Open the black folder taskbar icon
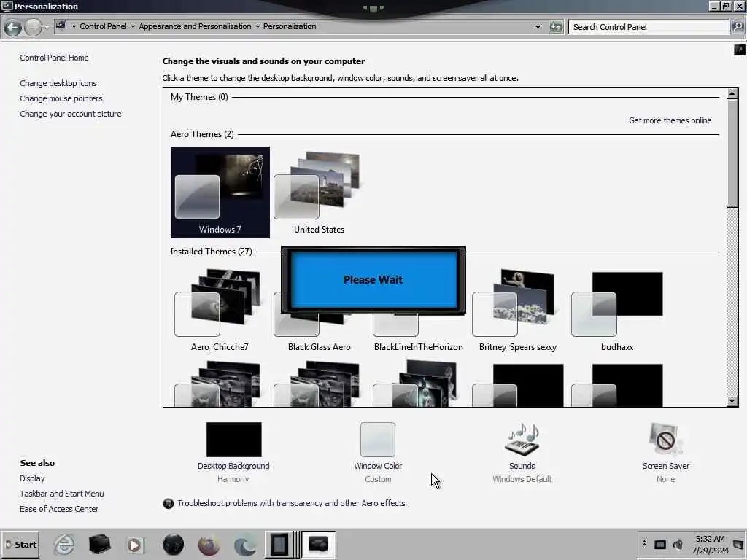747x560 pixels. coord(99,545)
